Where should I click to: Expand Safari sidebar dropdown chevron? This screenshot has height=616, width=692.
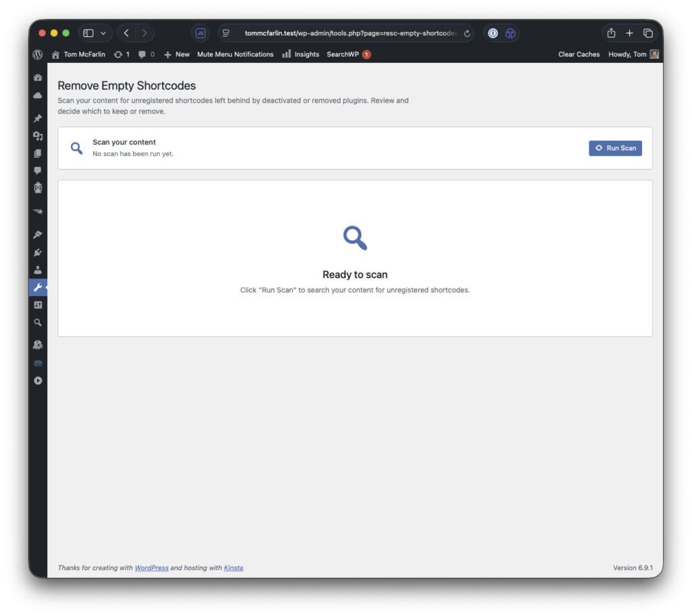103,33
